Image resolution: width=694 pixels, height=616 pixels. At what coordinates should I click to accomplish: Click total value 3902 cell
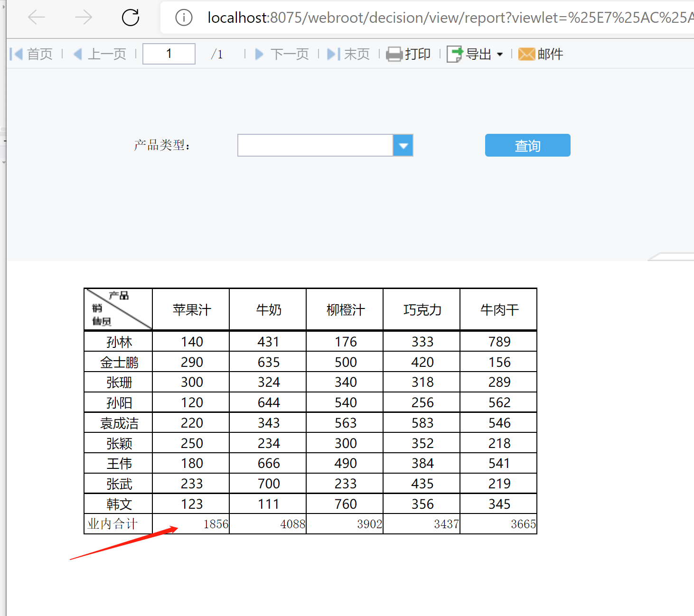345,524
